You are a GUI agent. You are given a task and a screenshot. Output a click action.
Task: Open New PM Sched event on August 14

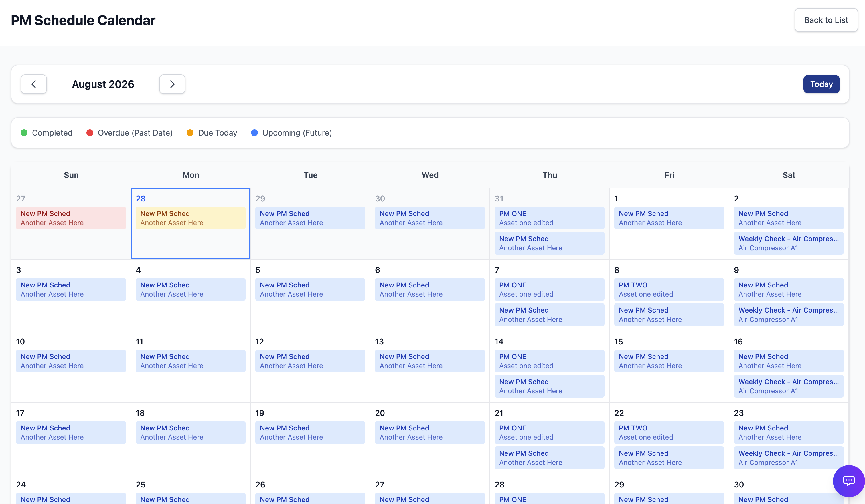coord(550,386)
